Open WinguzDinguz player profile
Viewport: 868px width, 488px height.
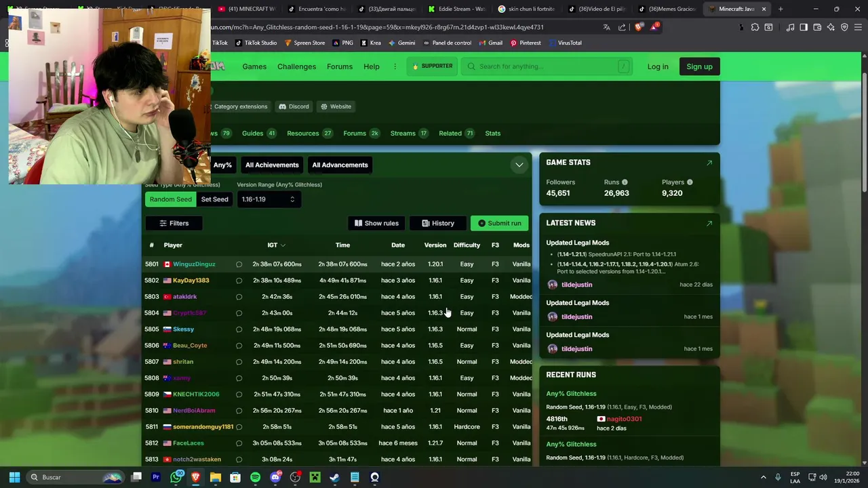(x=194, y=264)
